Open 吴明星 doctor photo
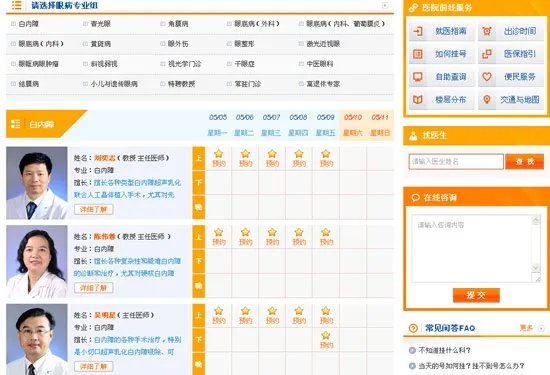 pos(37,340)
